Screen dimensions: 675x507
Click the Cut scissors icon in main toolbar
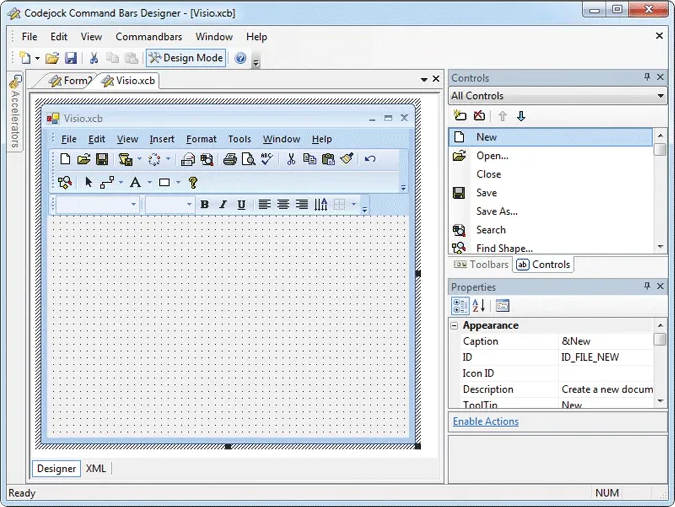94,58
